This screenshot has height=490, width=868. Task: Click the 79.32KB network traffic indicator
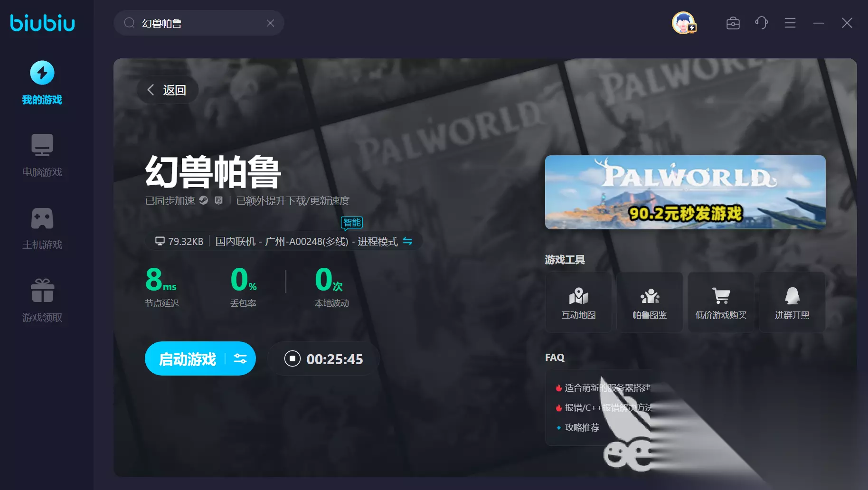pyautogui.click(x=179, y=242)
